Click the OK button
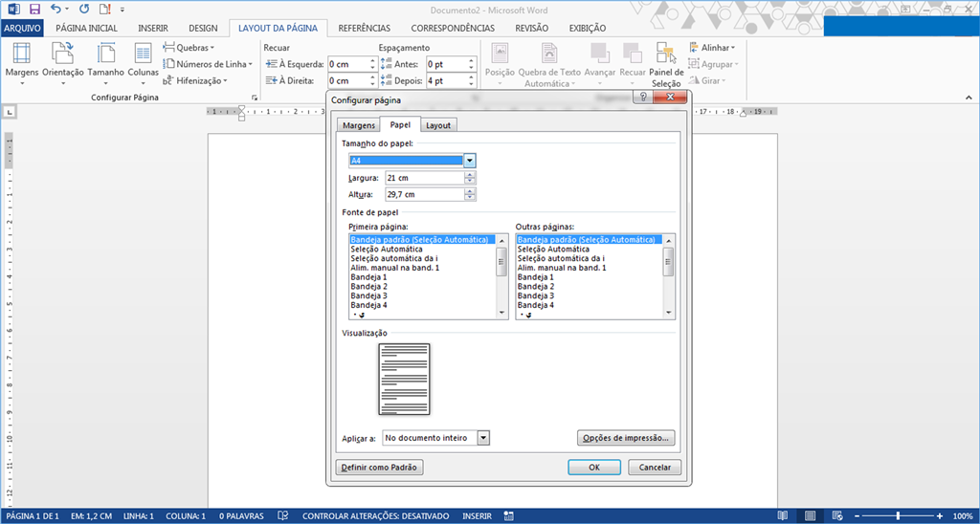This screenshot has width=980, height=524. click(x=594, y=468)
